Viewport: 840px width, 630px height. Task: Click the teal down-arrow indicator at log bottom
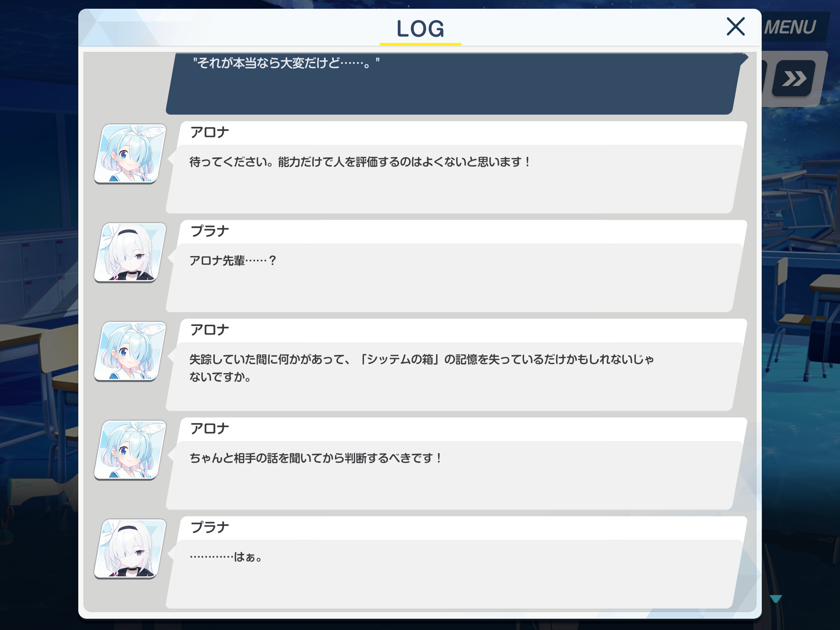[x=775, y=599]
